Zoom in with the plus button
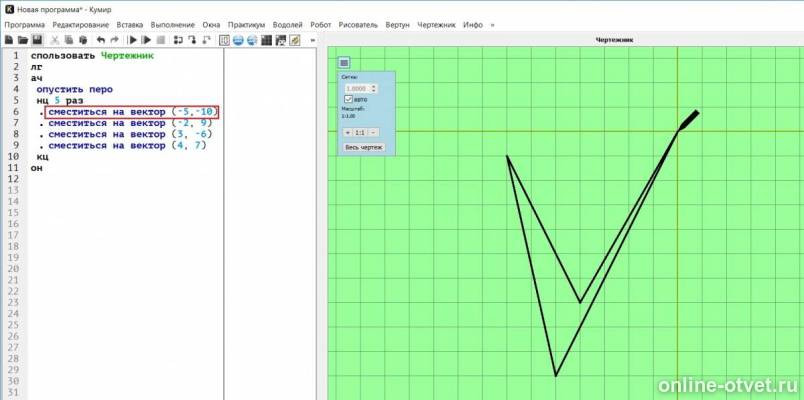Viewport: 804px width, 400px height. pos(348,132)
